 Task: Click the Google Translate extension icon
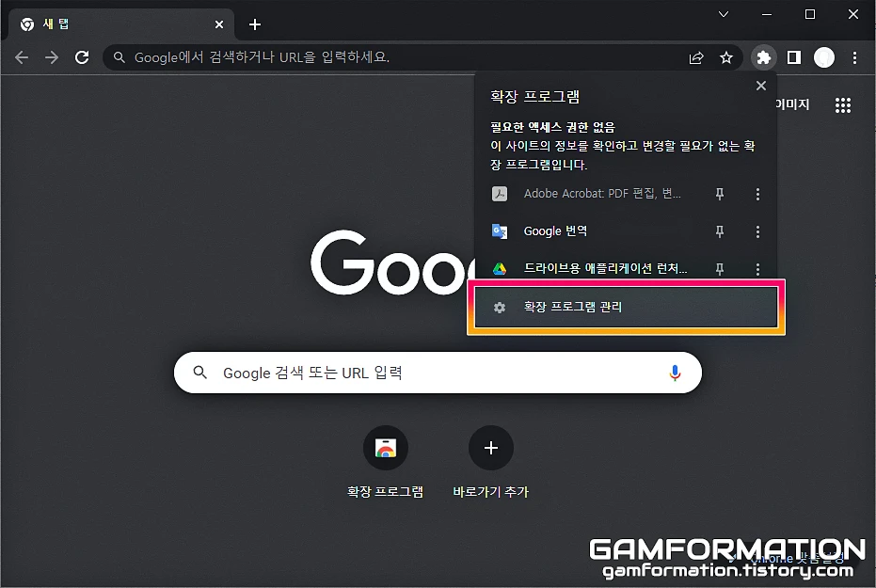point(500,231)
